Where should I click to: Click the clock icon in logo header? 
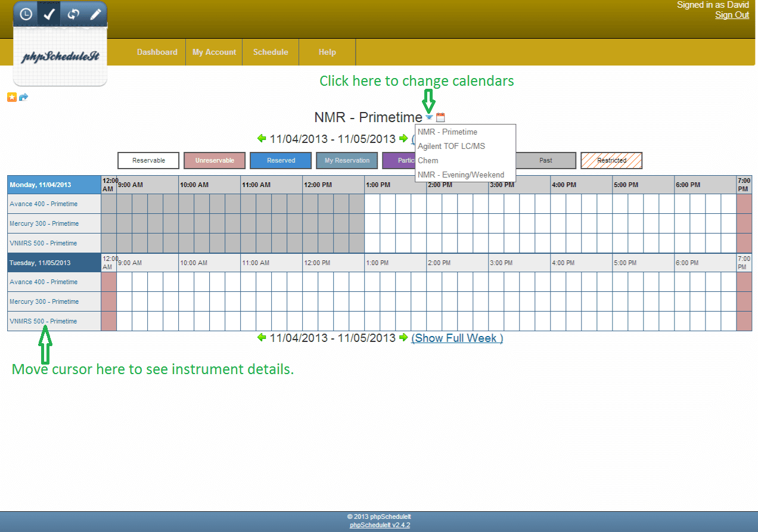coord(26,14)
